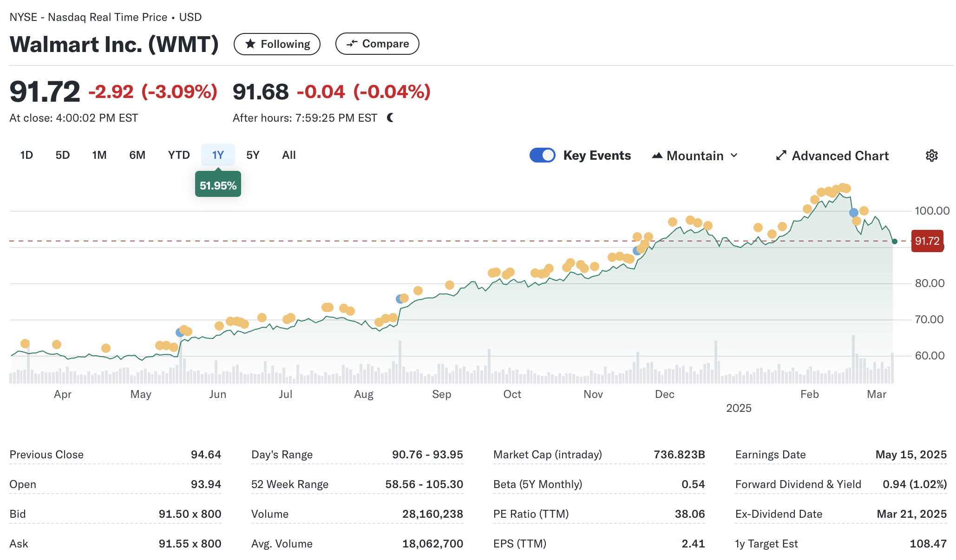Click the Compare arrows icon
The image size is (956, 560).
pyautogui.click(x=352, y=44)
